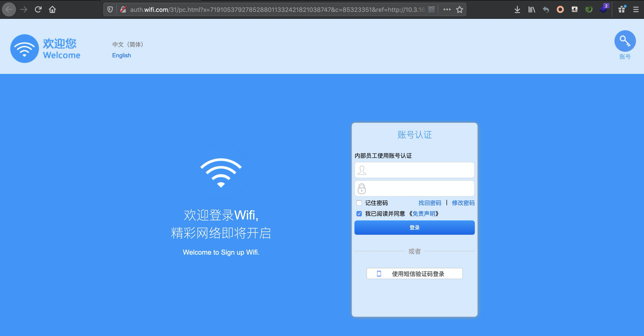
Task: Bookmark this page with star icon
Action: (459, 9)
